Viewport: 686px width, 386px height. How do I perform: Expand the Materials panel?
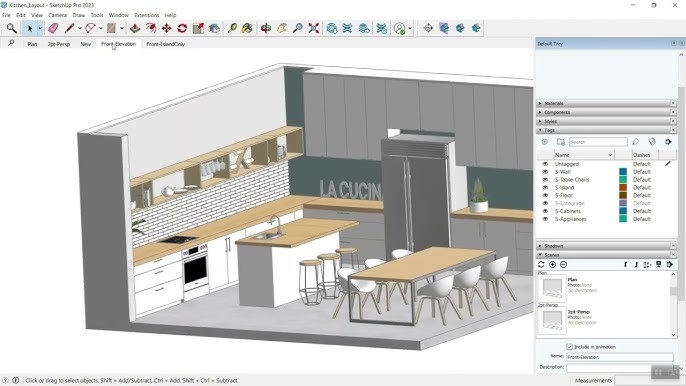[540, 103]
